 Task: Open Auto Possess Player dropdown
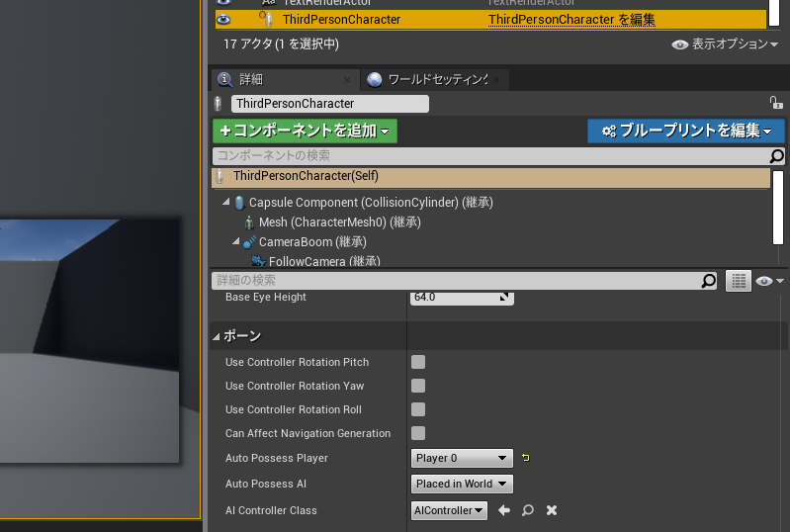(462, 459)
